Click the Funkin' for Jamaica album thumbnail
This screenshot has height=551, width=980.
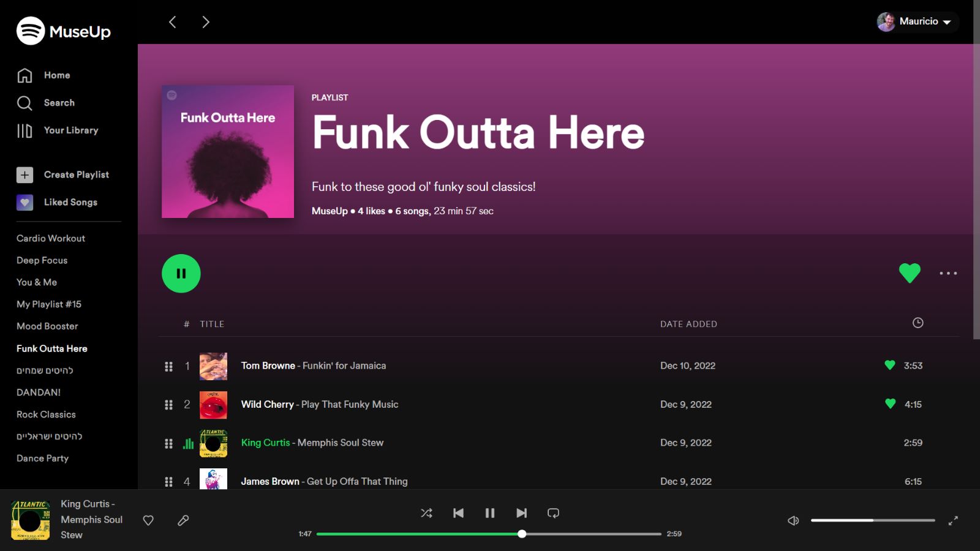(x=213, y=366)
